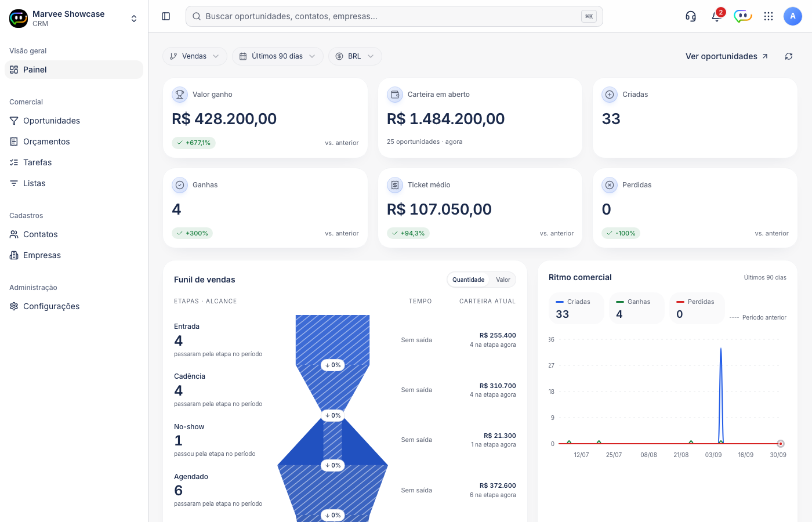Open the apps grid launcher

(x=768, y=16)
